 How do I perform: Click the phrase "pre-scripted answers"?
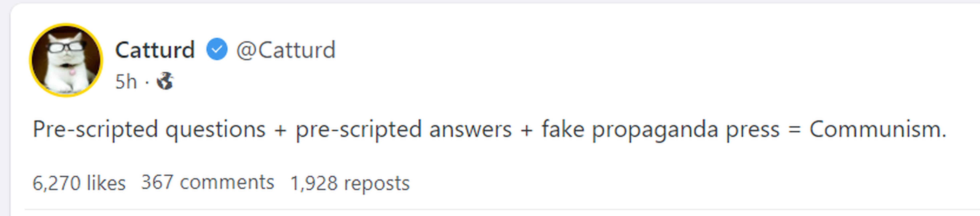click(404, 130)
